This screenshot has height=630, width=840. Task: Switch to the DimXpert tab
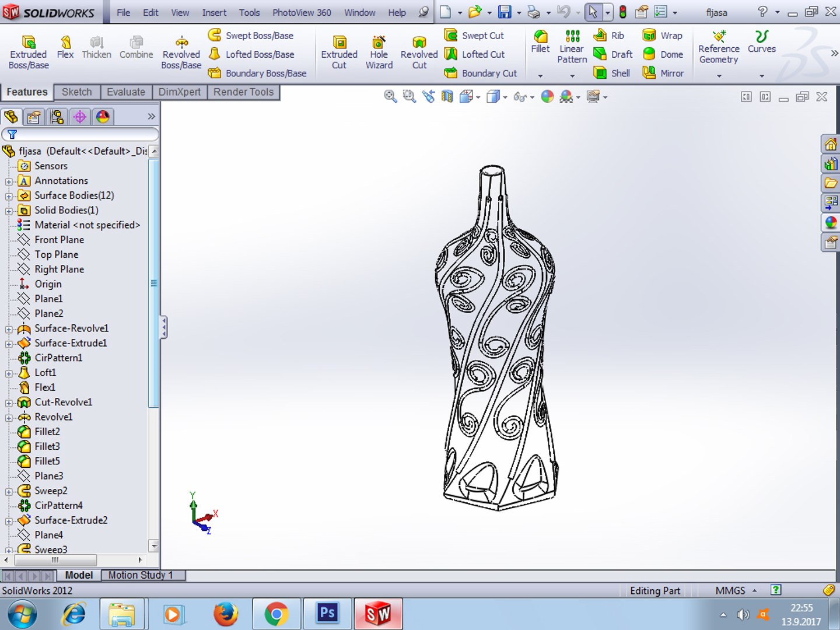coord(180,92)
